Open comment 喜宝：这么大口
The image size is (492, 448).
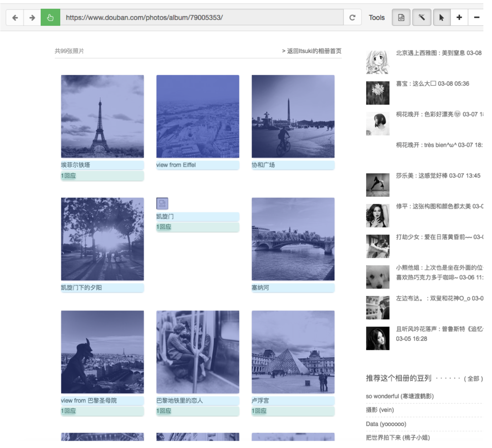(x=433, y=84)
